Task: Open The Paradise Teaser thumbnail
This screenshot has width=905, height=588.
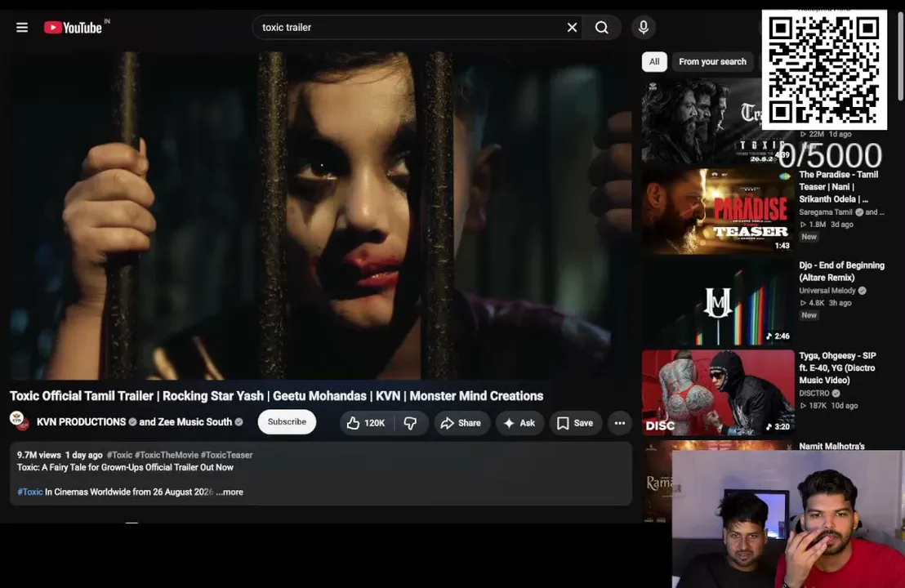Action: pyautogui.click(x=718, y=212)
